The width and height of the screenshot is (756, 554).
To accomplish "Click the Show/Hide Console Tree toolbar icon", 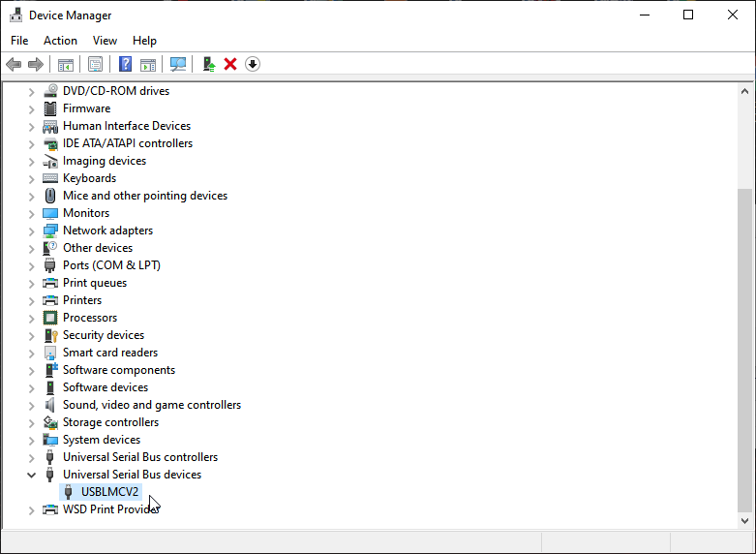I will pyautogui.click(x=66, y=64).
